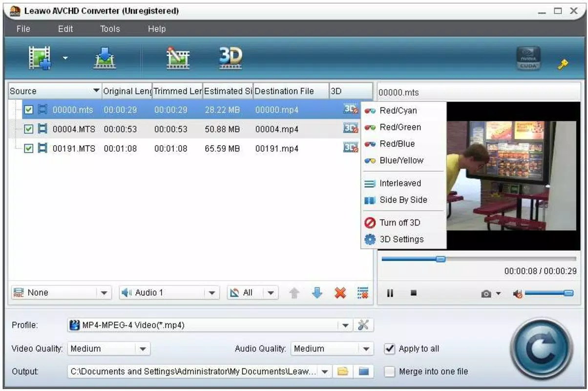Click the profile settings wrench icon
588x391 pixels.
(x=363, y=325)
